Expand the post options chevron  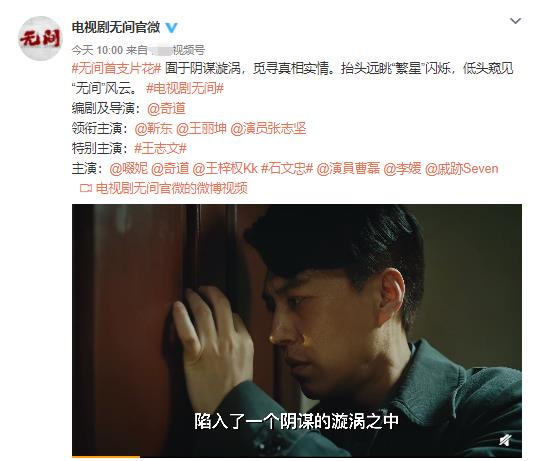515,21
